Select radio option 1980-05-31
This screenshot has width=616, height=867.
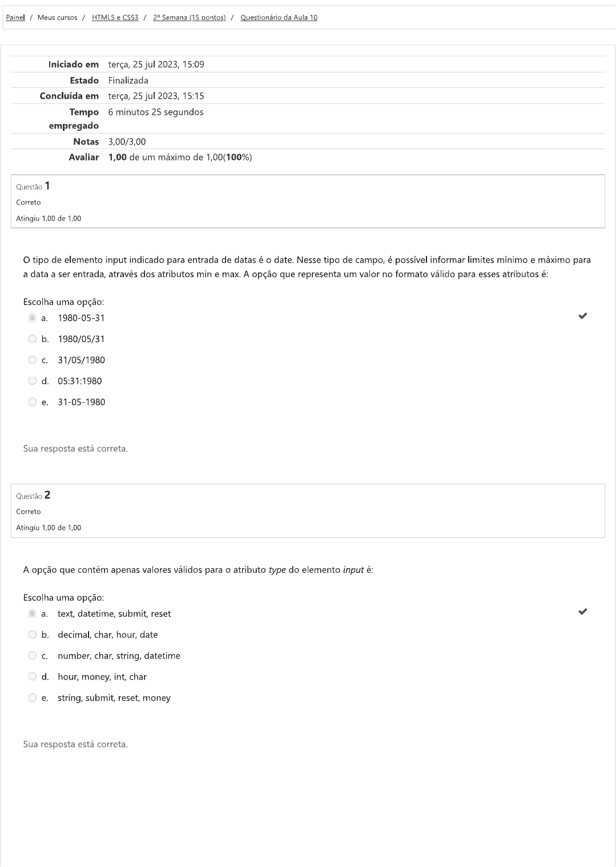coord(33,318)
